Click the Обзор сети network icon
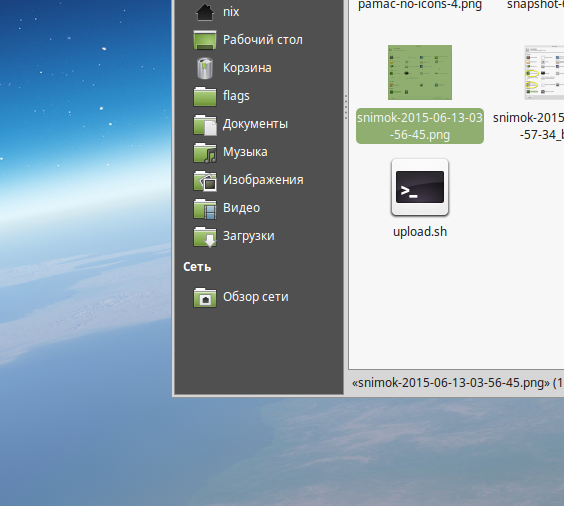 pos(205,297)
